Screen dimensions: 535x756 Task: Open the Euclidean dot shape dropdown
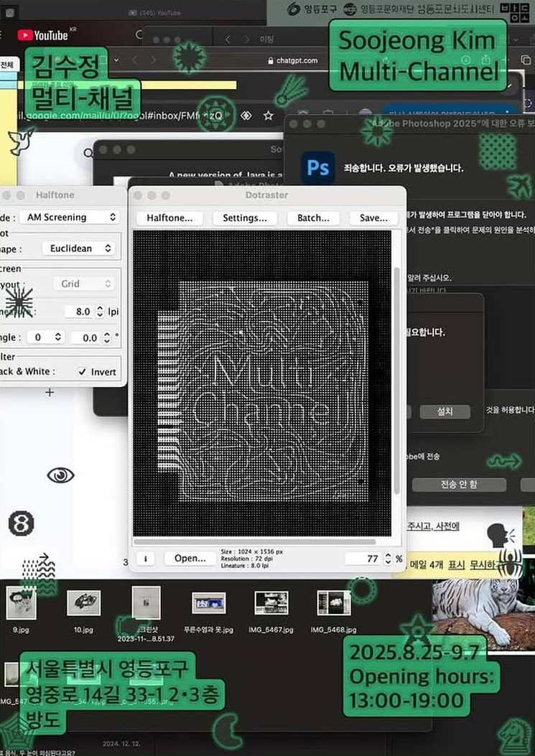pyautogui.click(x=78, y=248)
